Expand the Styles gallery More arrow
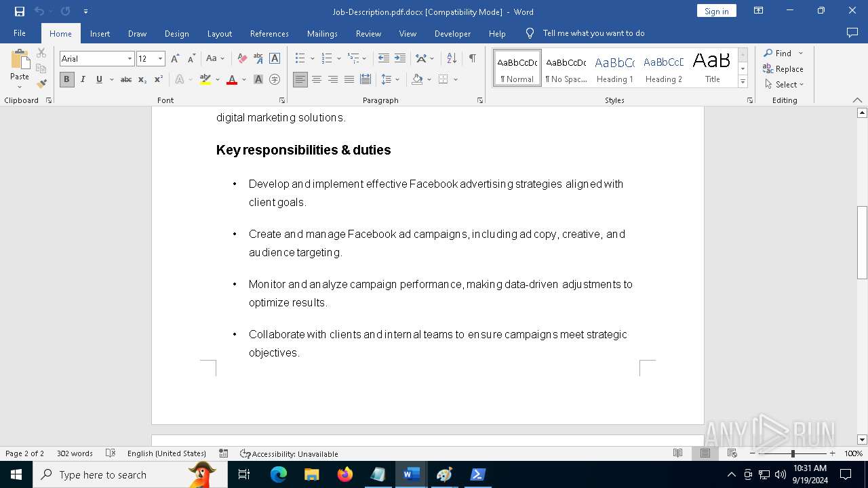Image resolution: width=868 pixels, height=488 pixels. (x=743, y=82)
